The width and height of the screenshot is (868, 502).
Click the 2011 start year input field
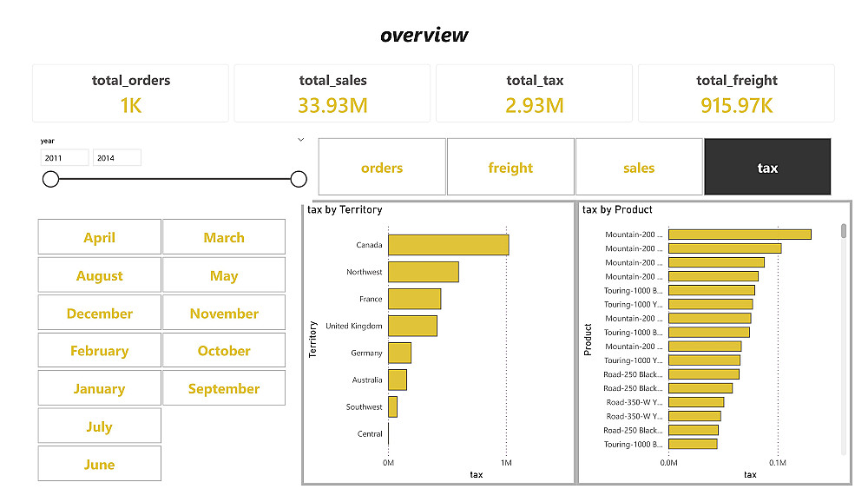point(64,158)
